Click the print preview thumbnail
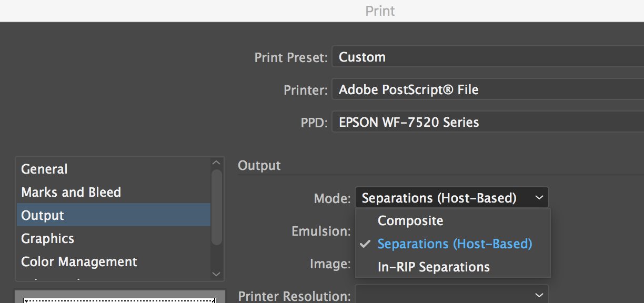644x303 pixels. [119, 298]
